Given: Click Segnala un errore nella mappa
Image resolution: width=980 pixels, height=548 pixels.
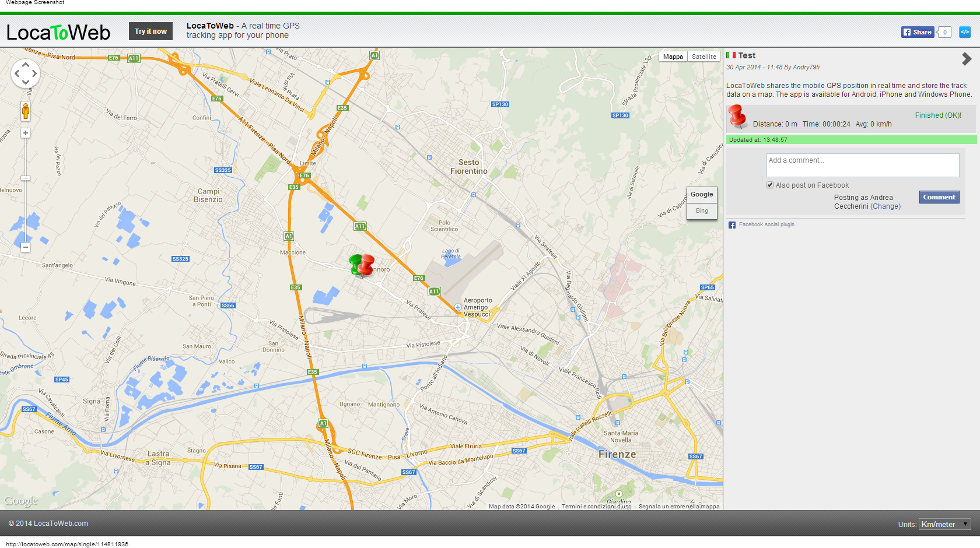Looking at the screenshot, I should pyautogui.click(x=679, y=507).
